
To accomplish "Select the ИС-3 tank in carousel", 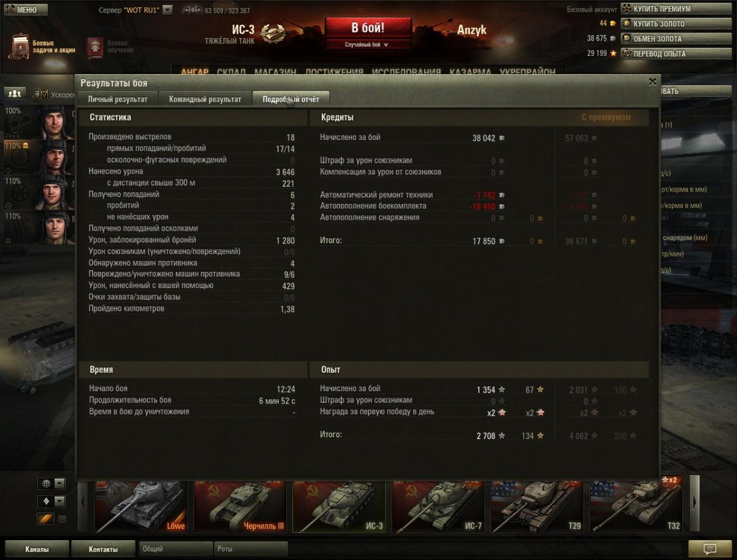I will 339,505.
